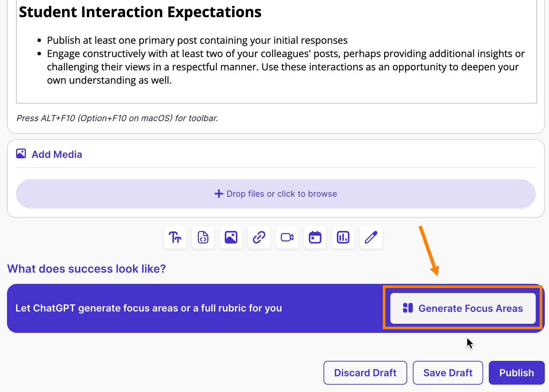The image size is (549, 392).
Task: Click the 'What does success look like?' heading
Action: pos(86,269)
